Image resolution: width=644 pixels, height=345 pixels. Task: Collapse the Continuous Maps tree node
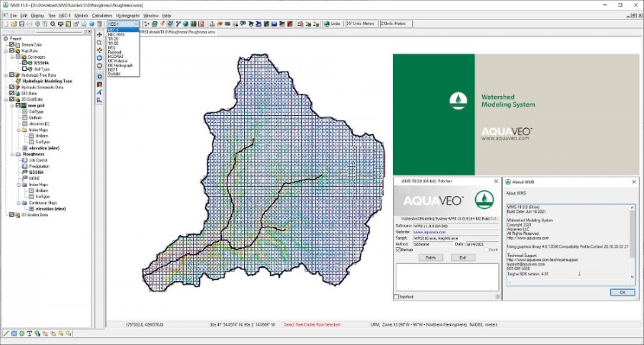pyautogui.click(x=19, y=203)
